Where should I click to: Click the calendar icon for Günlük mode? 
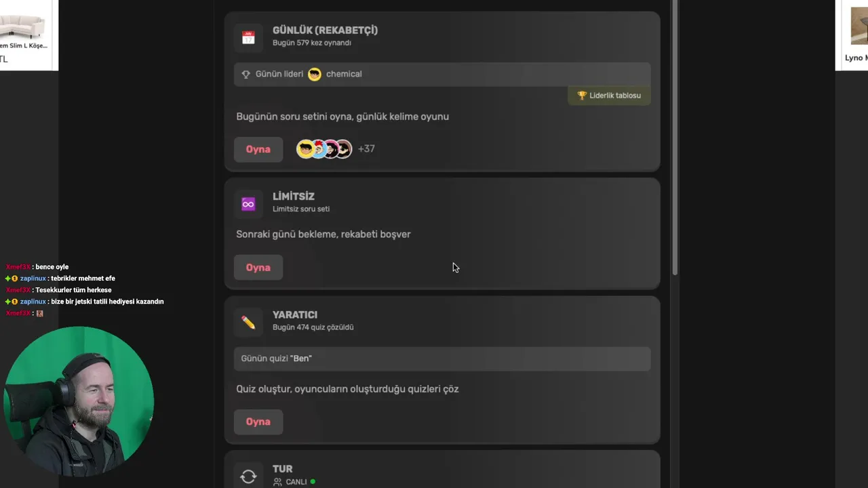(248, 38)
